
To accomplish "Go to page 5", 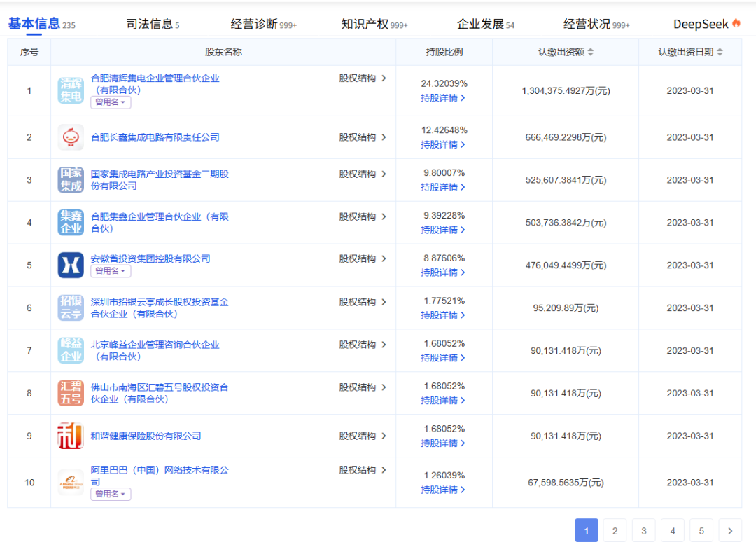I will point(701,531).
